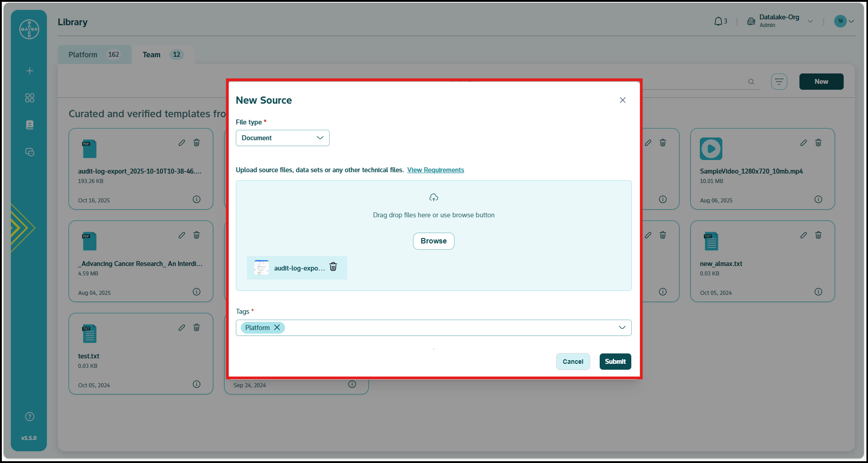The image size is (868, 463).
Task: Expand the Tags dropdown arrow
Action: coord(622,328)
